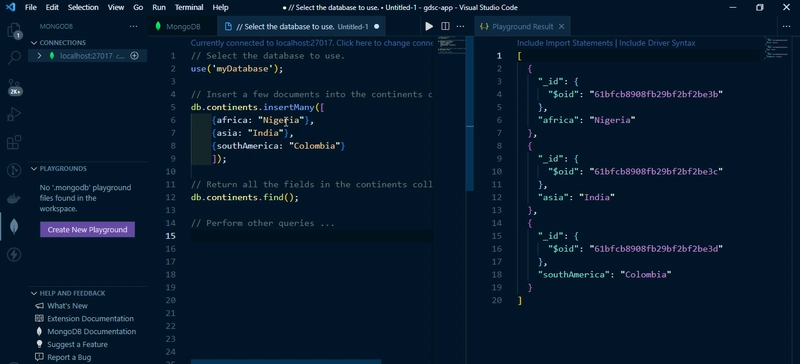Click "southAmerica": "Colombia" in result
The width and height of the screenshot is (800, 364).
(x=605, y=275)
